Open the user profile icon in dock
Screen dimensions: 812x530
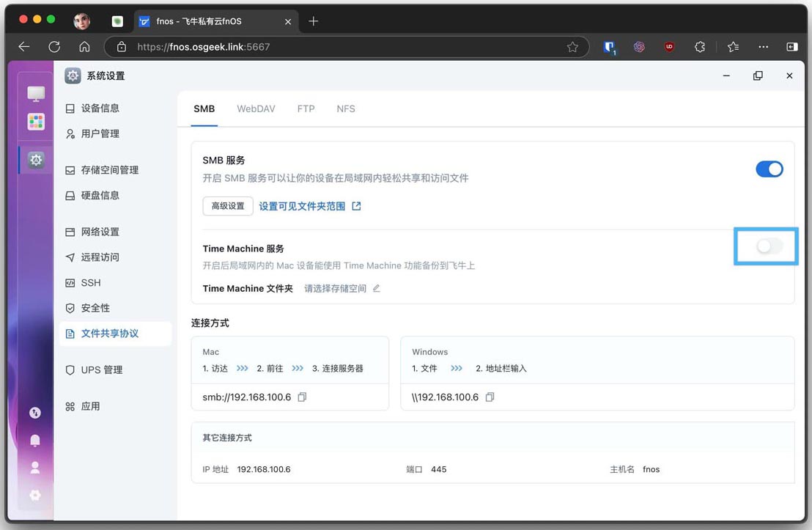35,468
